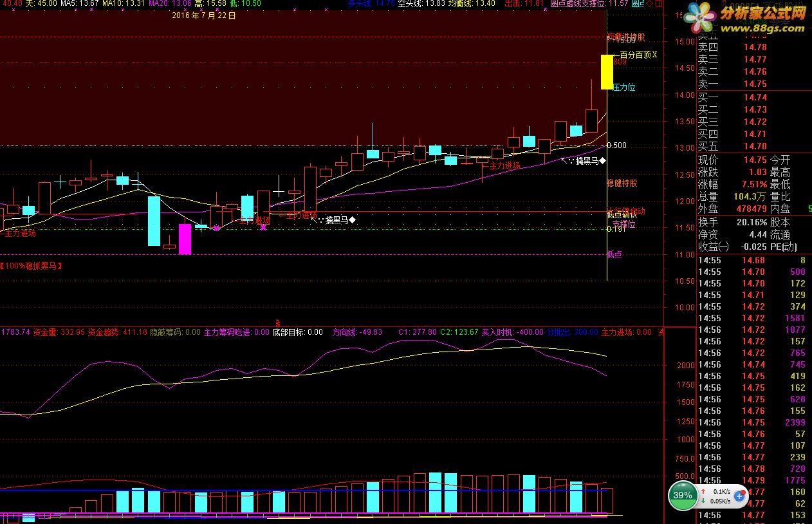This screenshot has height=524, width=812.
Task: Click the 分批出: 300.00 indicator value
Action: (573, 333)
